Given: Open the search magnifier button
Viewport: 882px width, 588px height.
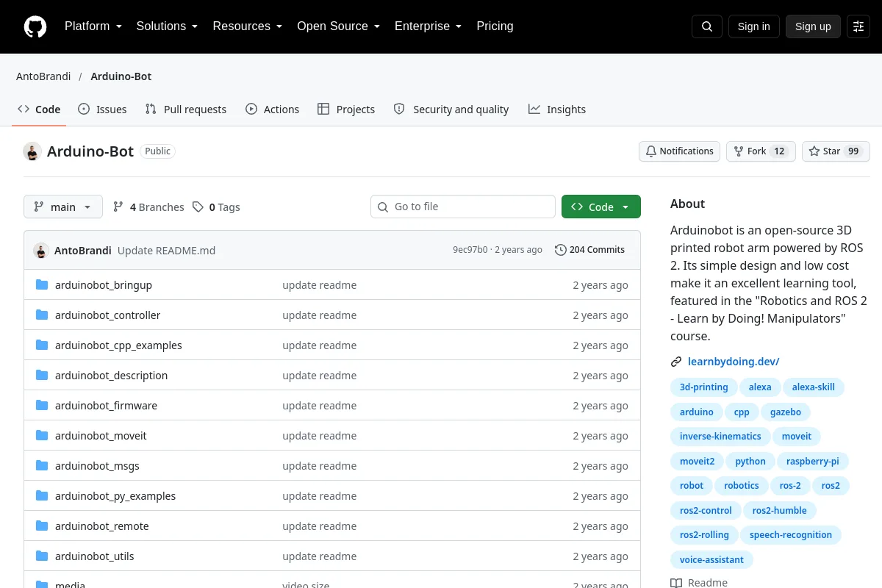Looking at the screenshot, I should tap(707, 26).
